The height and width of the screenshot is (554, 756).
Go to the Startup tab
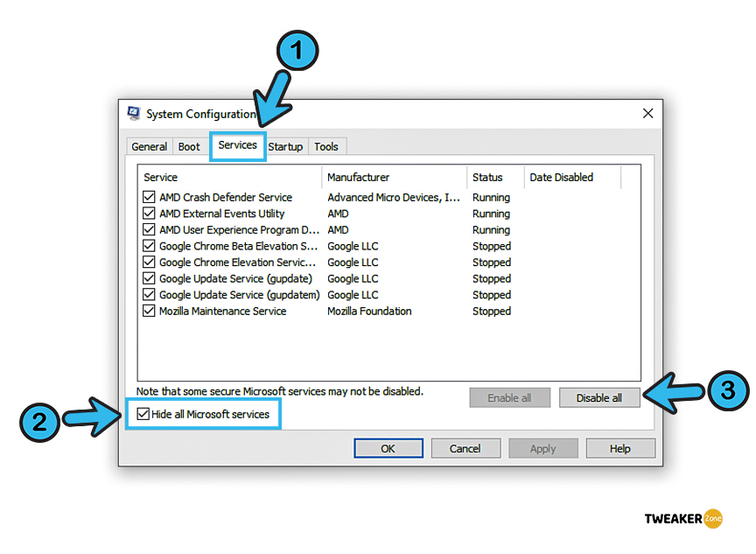[285, 146]
